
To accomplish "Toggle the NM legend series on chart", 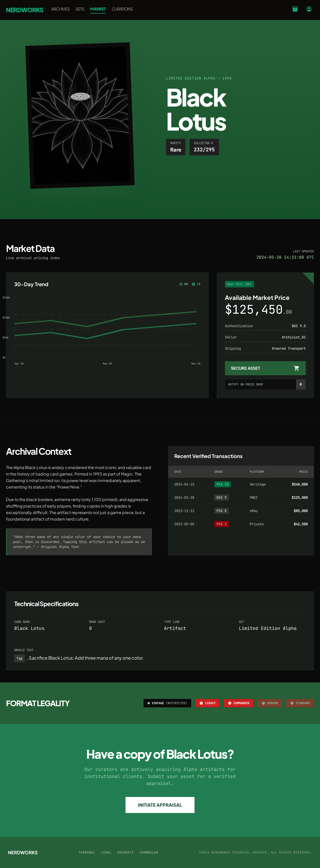I will [184, 284].
